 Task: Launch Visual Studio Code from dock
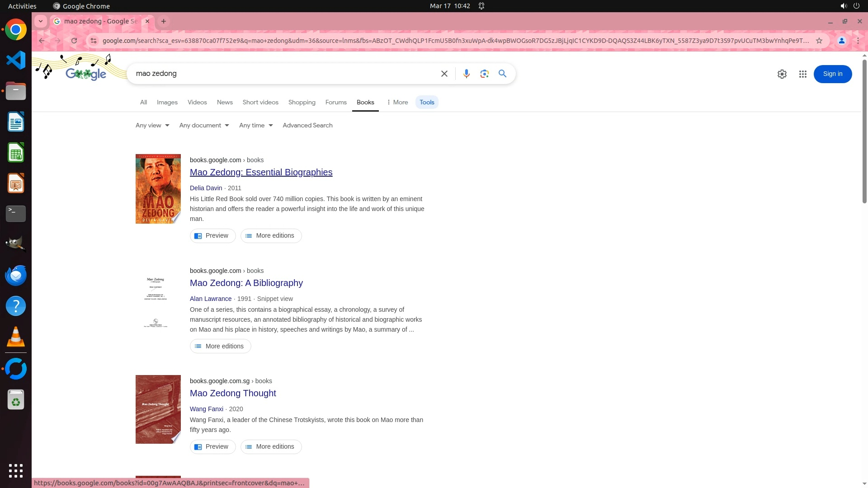point(16,60)
